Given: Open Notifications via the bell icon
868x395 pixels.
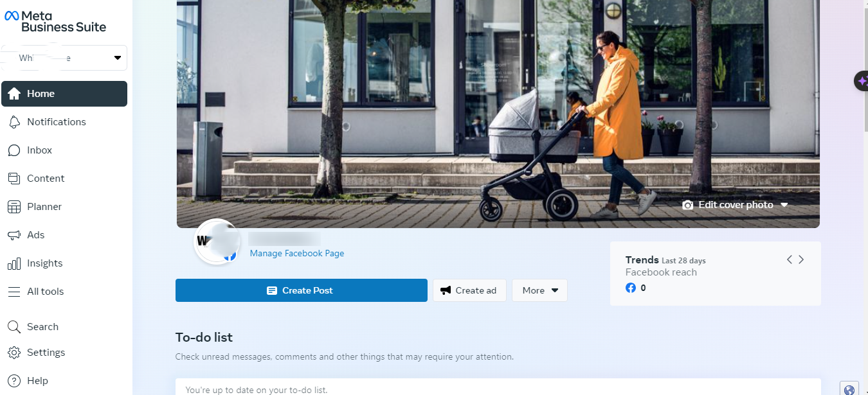Looking at the screenshot, I should point(14,122).
